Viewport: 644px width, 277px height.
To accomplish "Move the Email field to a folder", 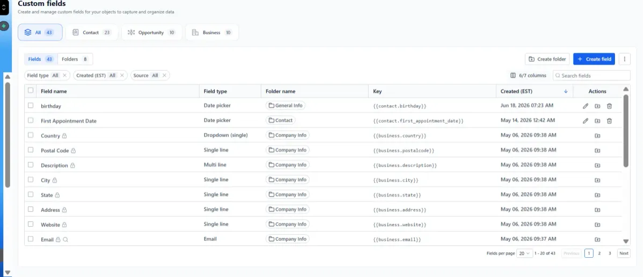I will [597, 239].
